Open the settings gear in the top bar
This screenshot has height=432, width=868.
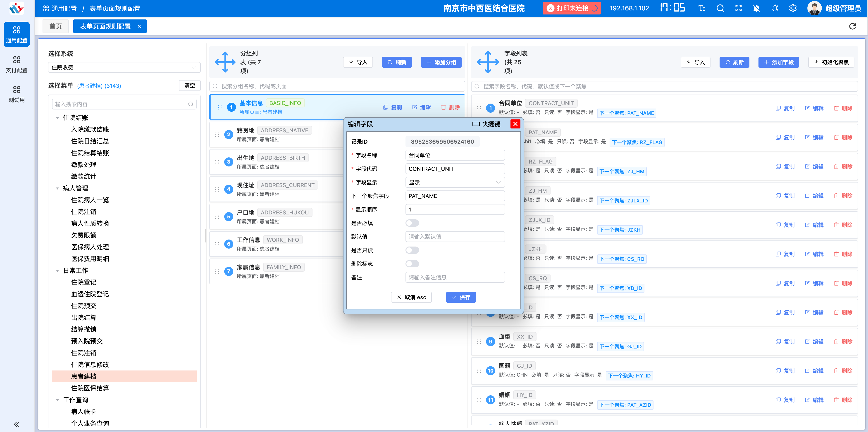click(792, 8)
